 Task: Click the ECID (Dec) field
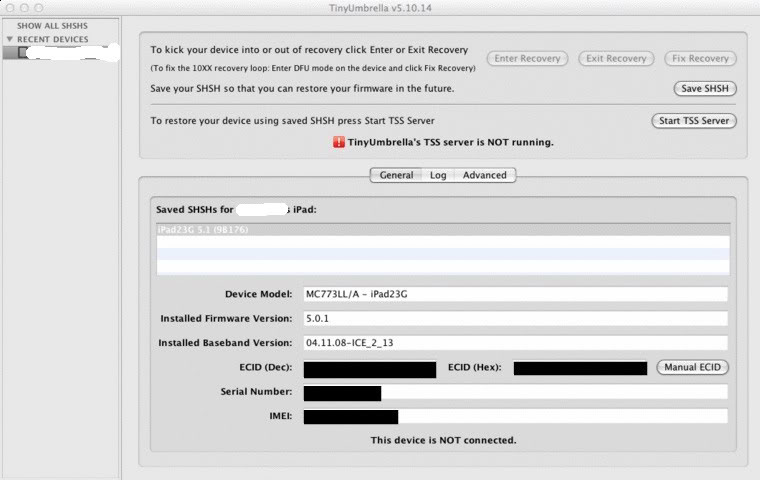(x=370, y=369)
